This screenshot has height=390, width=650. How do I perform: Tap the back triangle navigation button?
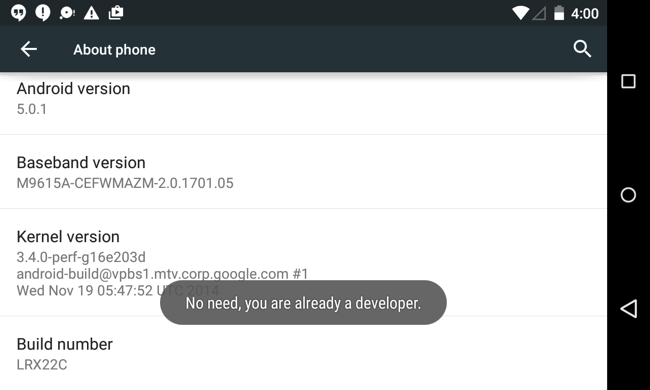click(x=628, y=309)
